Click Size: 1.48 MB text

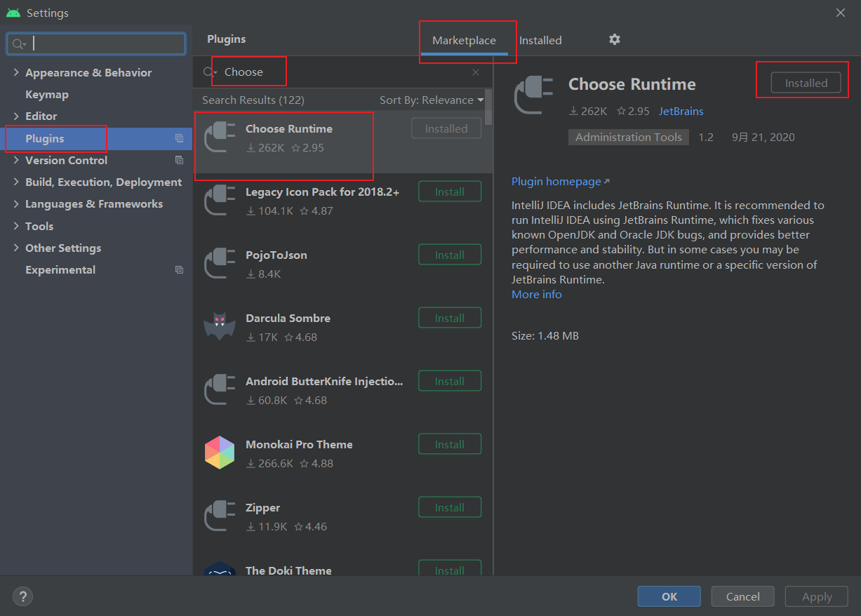545,336
